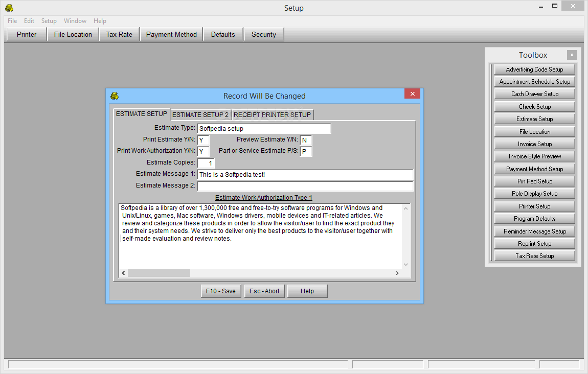Switch to the ESTIMATE SETUP tab

(141, 114)
